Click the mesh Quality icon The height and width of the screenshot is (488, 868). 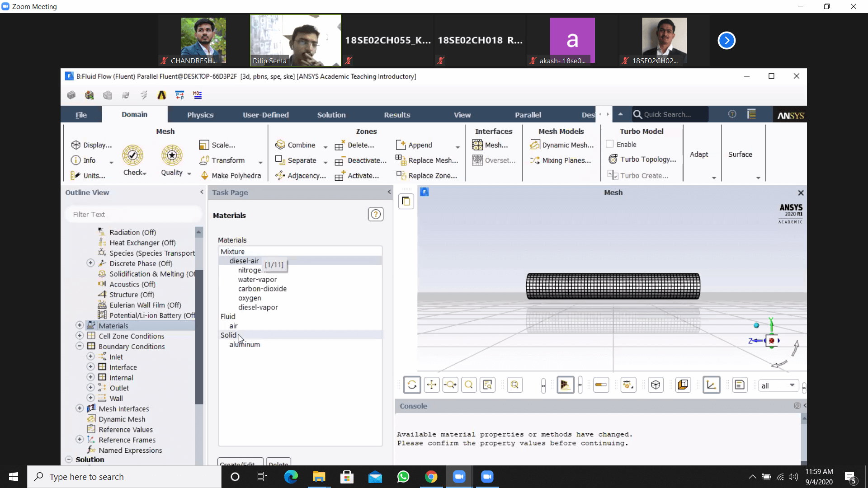[x=172, y=155]
